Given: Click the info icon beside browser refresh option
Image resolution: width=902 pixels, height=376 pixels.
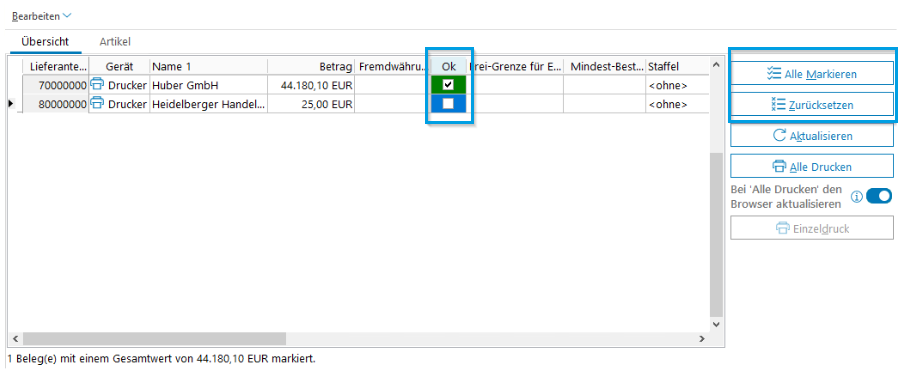Looking at the screenshot, I should pyautogui.click(x=857, y=197).
